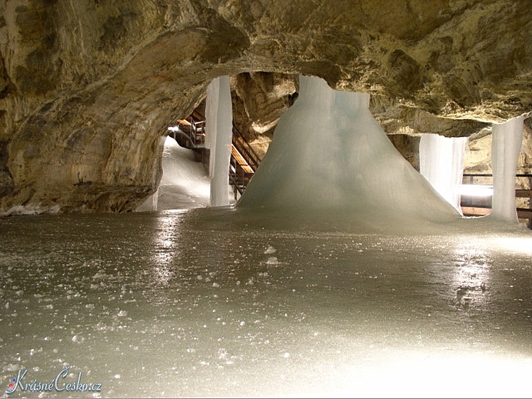
Task: Click the dark ice floor in the foreground
Action: pos(199,332)
